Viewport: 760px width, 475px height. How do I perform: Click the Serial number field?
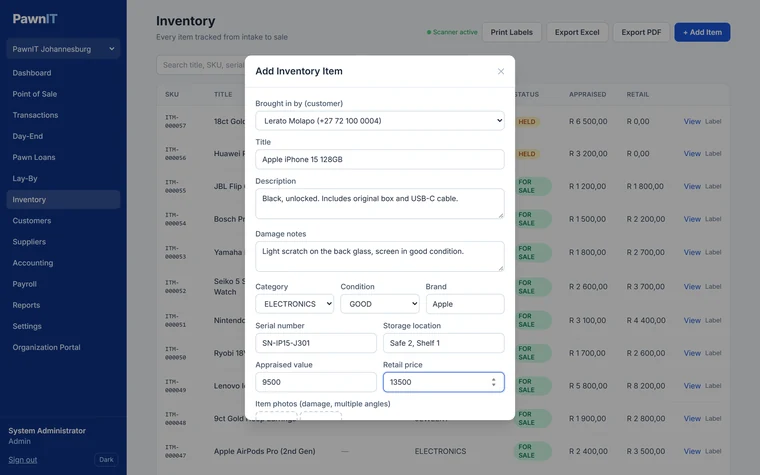(316, 343)
